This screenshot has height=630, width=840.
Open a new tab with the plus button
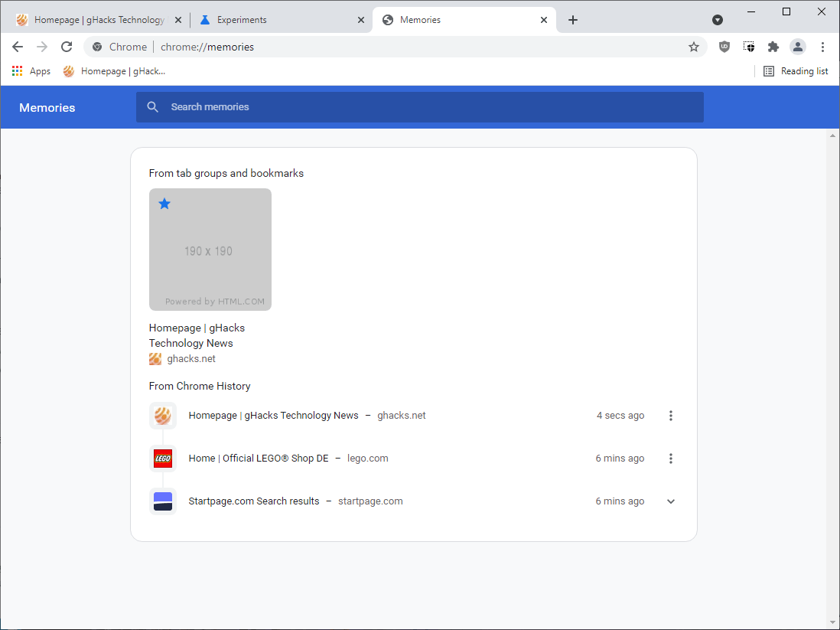[573, 20]
